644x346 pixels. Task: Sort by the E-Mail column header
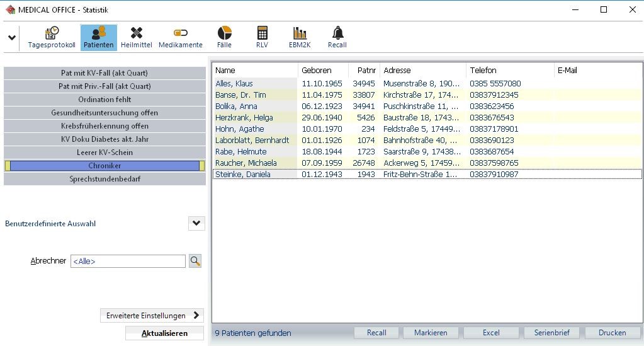click(x=597, y=71)
